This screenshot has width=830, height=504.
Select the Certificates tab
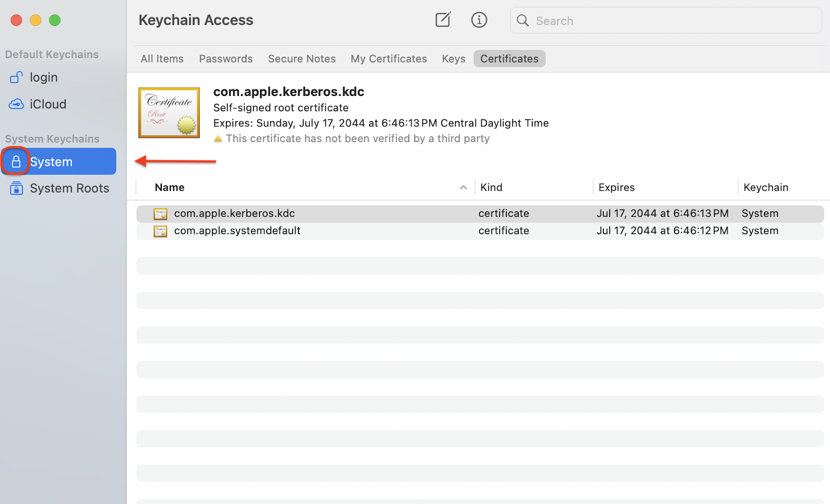(509, 59)
